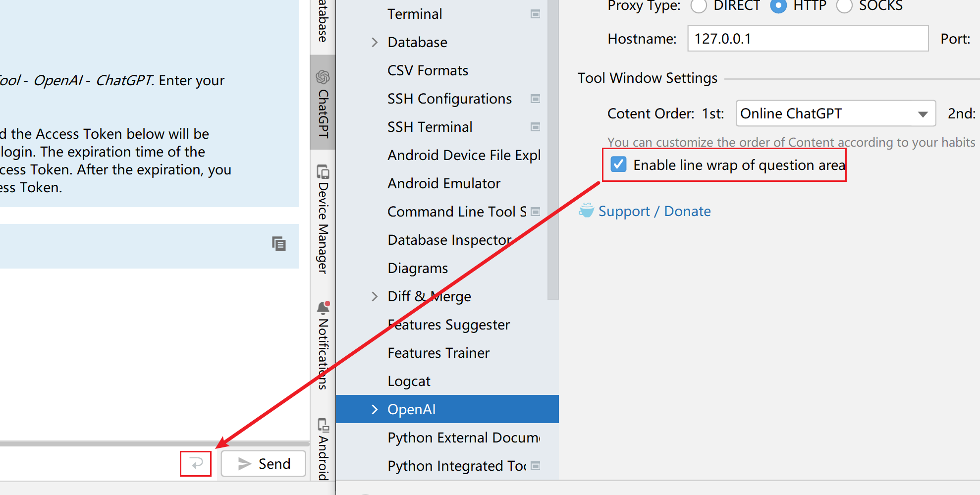This screenshot has height=495, width=980.
Task: Open the Android tool window tab at bottom
Action: point(323,448)
